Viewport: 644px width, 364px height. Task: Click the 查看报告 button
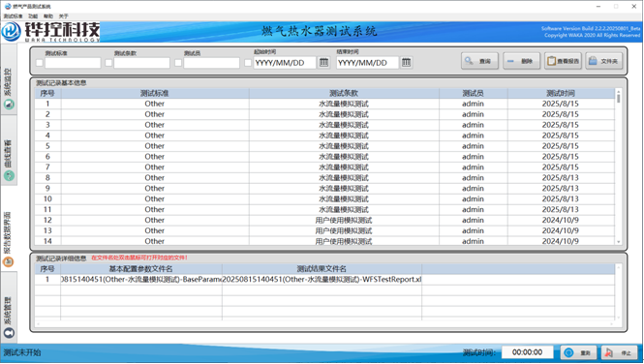(x=563, y=61)
